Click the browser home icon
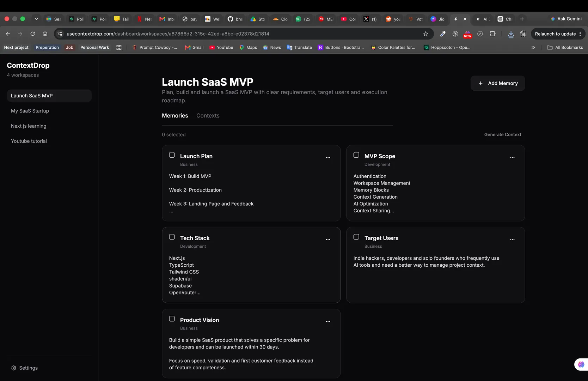588x381 pixels. click(x=45, y=34)
